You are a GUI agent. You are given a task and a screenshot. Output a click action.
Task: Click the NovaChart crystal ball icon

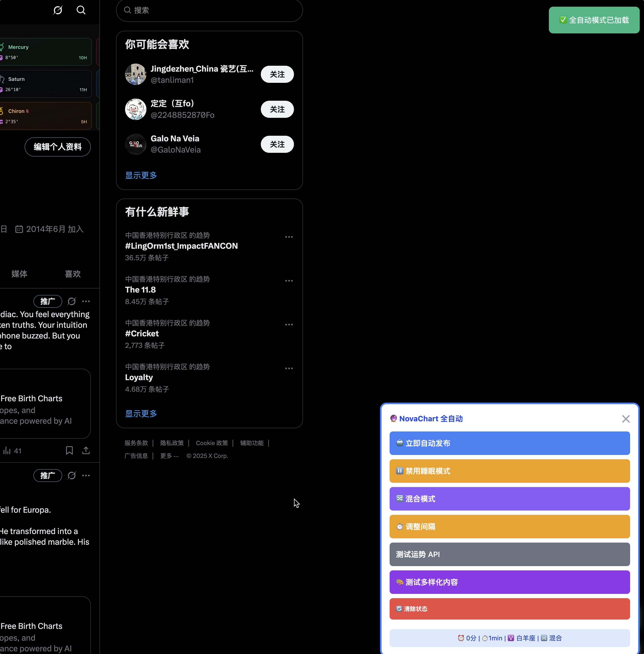[x=393, y=418]
